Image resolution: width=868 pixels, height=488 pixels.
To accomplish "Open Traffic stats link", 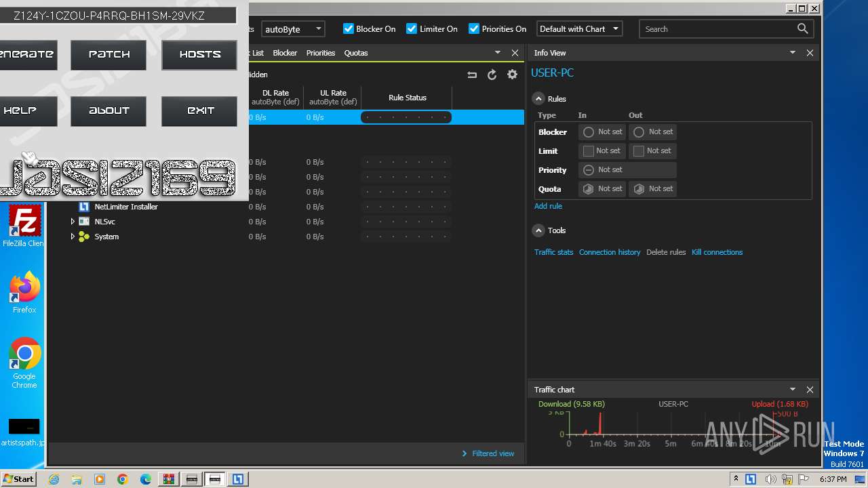I will click(x=553, y=252).
